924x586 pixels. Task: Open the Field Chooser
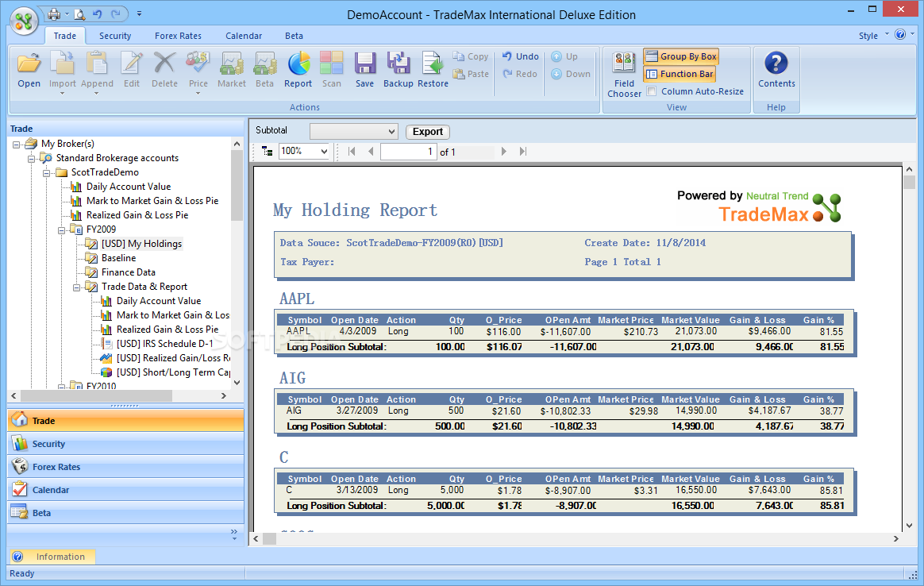tap(624, 75)
